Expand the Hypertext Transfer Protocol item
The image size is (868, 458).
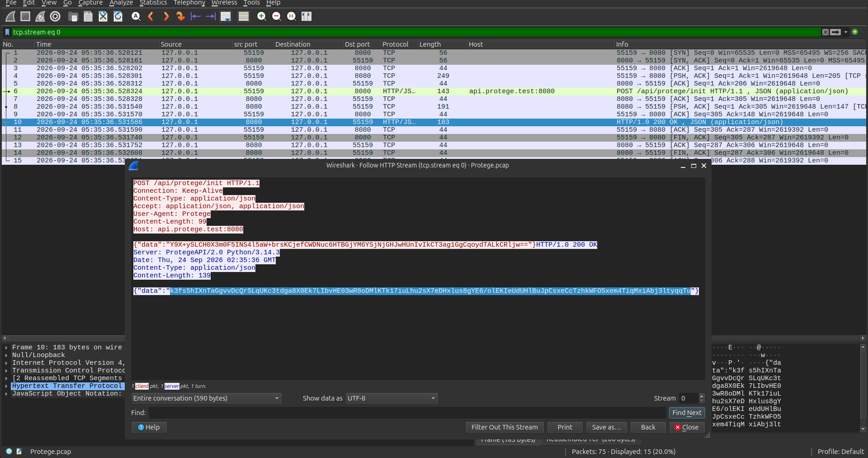pyautogui.click(x=6, y=386)
